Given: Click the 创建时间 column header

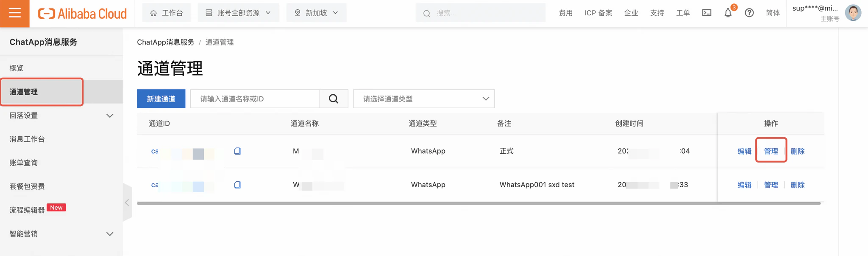Looking at the screenshot, I should pos(629,124).
